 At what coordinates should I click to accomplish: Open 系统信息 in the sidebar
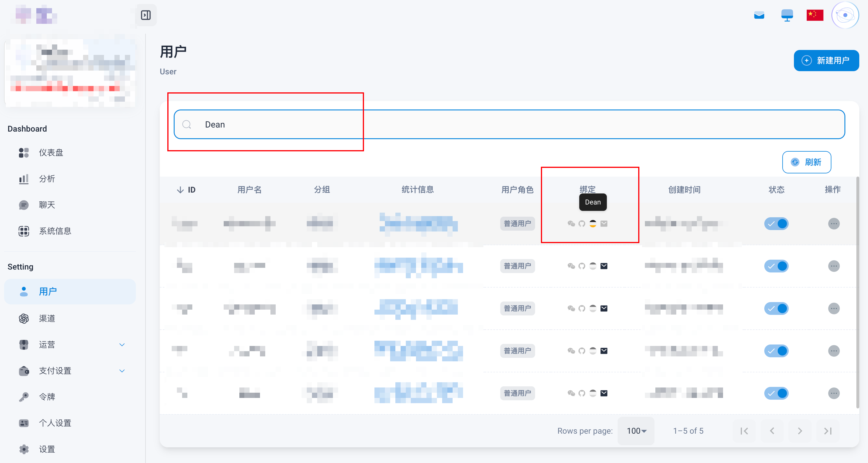(70, 231)
